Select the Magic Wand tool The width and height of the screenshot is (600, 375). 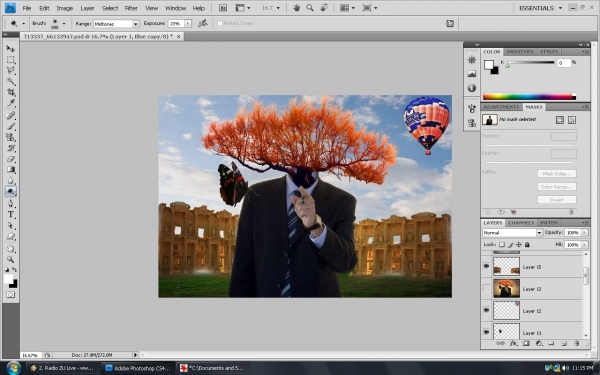(10, 82)
